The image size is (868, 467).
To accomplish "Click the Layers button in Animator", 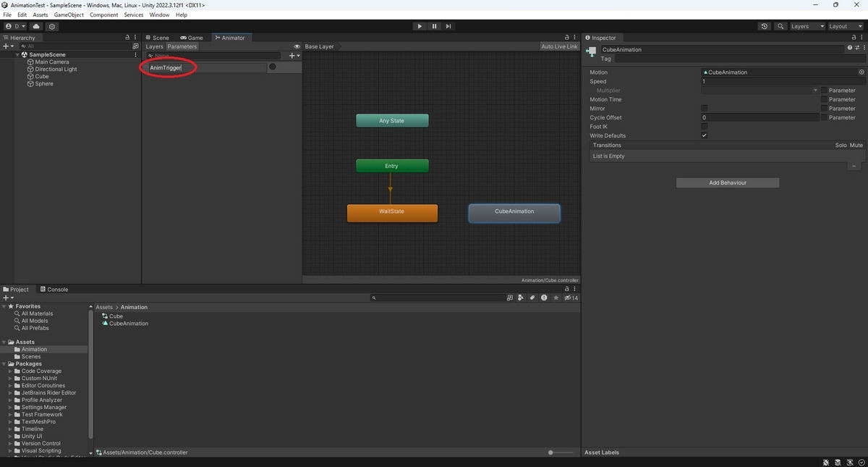I will pos(155,46).
